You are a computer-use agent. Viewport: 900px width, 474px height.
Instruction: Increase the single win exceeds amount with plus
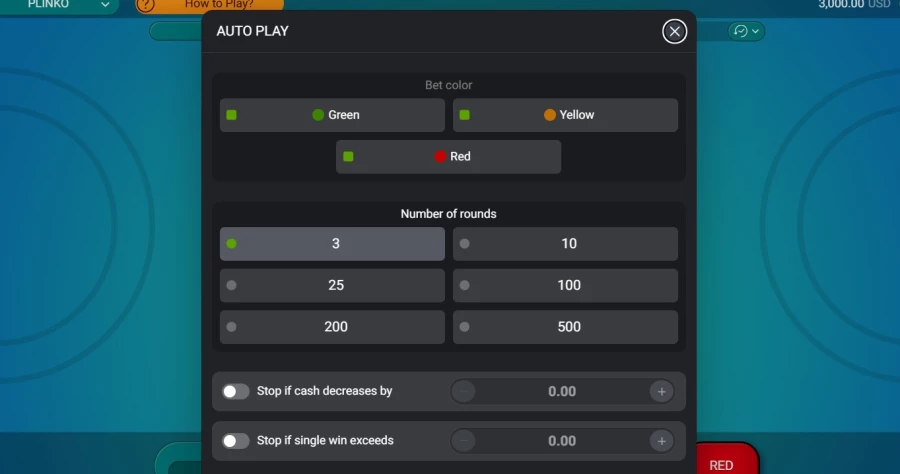coord(661,441)
